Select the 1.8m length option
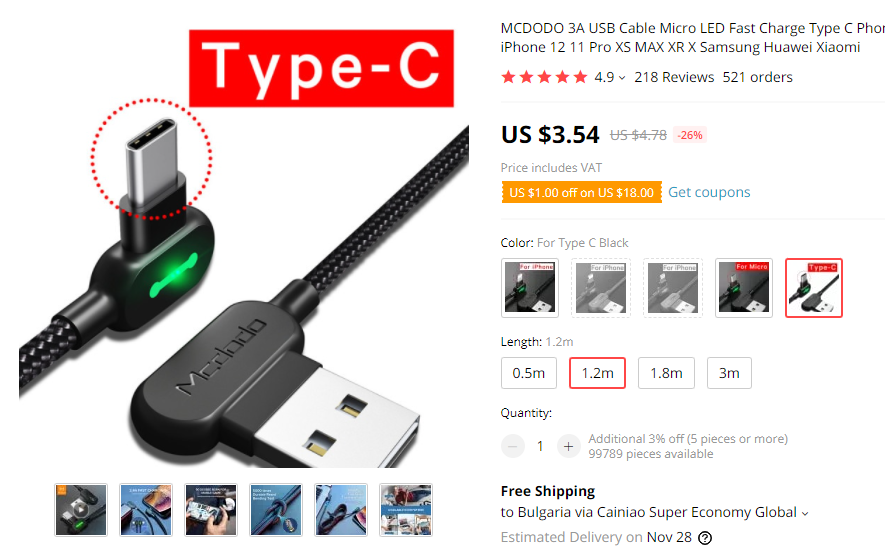 coord(666,373)
